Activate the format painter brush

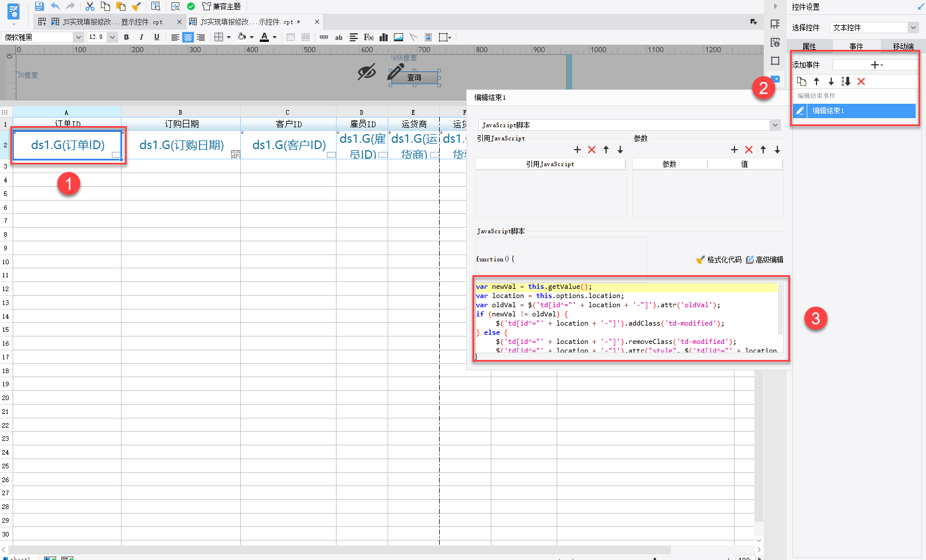tap(136, 6)
